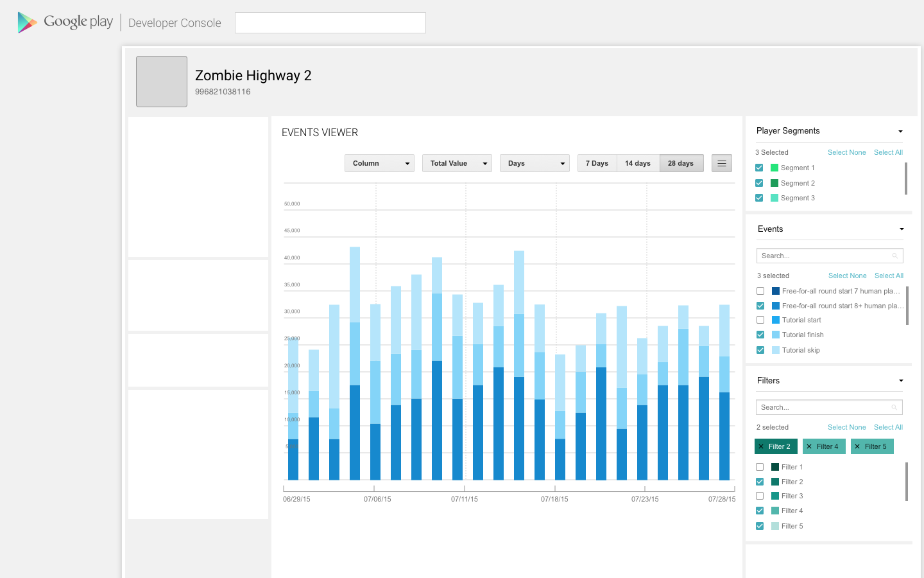The width and height of the screenshot is (924, 578).
Task: Collapse the Player Segments panel
Action: pyautogui.click(x=900, y=132)
